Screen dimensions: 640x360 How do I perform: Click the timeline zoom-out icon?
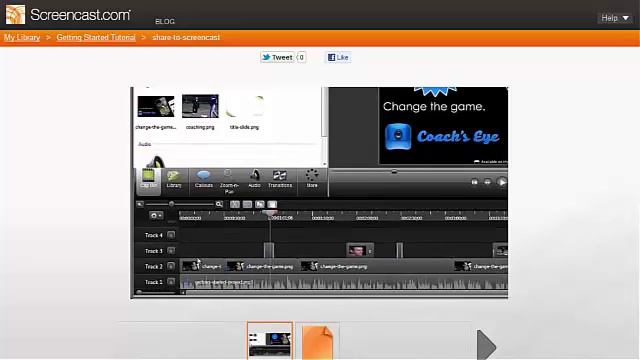pyautogui.click(x=140, y=204)
